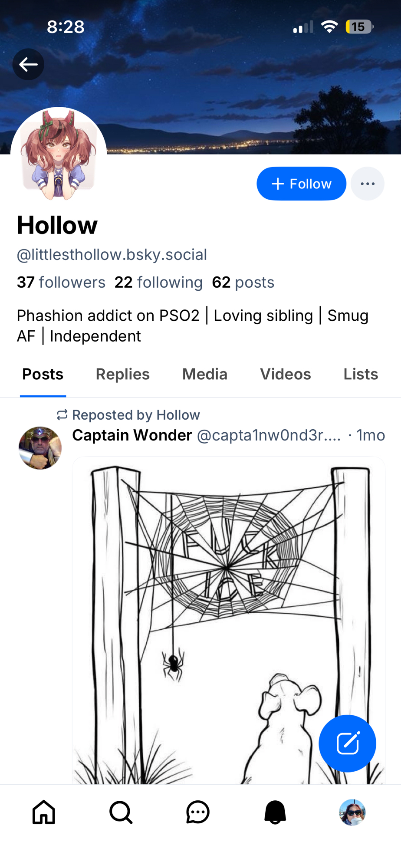This screenshot has width=401, height=868.
Task: Open my profile avatar in bottom bar
Action: point(352,812)
